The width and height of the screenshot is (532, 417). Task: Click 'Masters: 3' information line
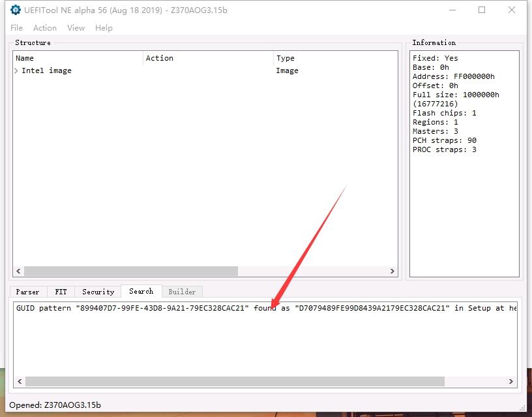[436, 131]
